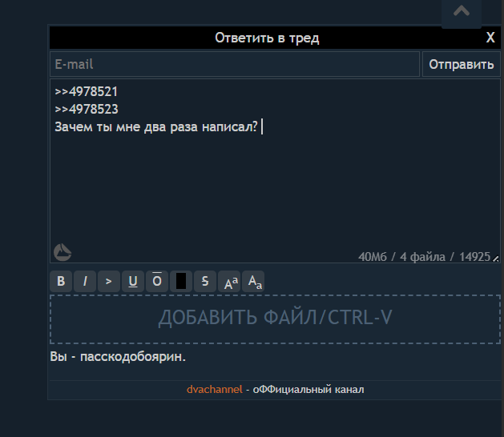The image size is (504, 437).
Task: Insert quote with the > button
Action: coord(109,281)
